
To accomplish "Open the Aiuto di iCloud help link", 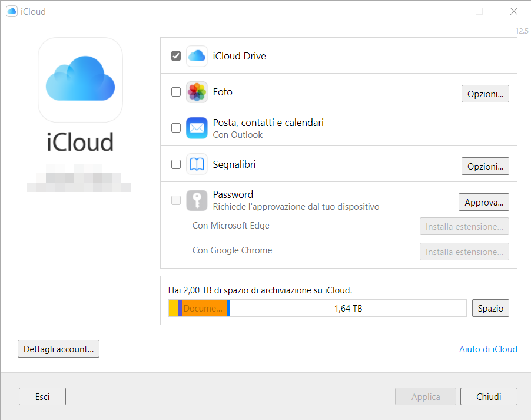I will pos(488,349).
